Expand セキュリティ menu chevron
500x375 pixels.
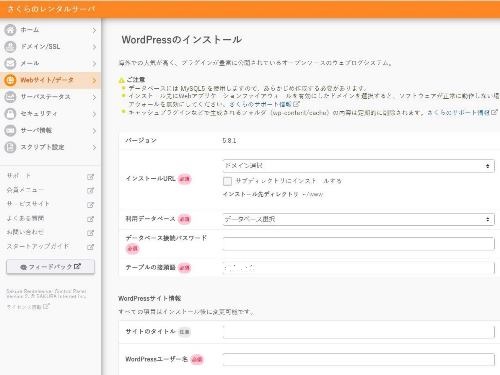click(x=94, y=114)
